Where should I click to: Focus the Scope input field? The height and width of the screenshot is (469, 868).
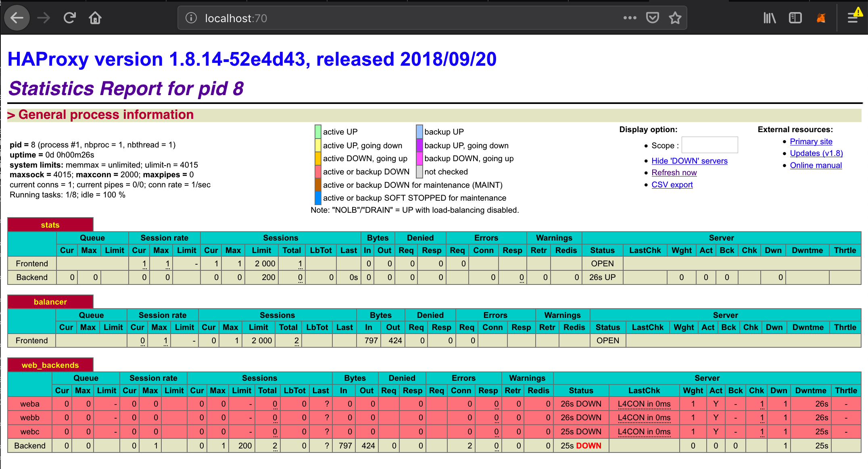pos(709,145)
